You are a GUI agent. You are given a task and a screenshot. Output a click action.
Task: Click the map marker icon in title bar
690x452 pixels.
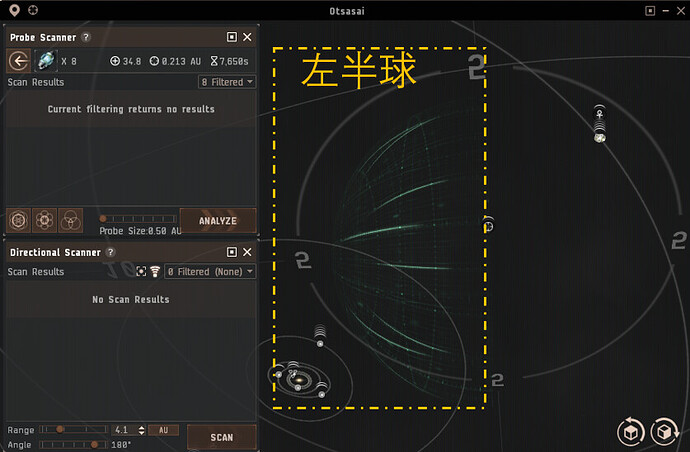(x=15, y=10)
